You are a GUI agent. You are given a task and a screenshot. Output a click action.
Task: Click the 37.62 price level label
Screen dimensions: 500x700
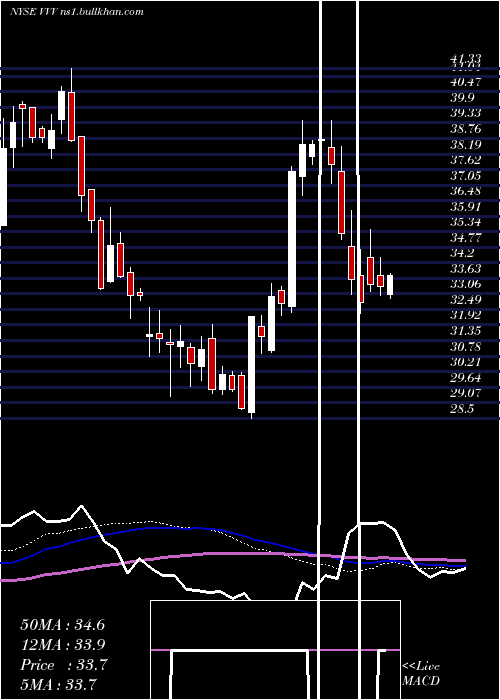click(466, 160)
